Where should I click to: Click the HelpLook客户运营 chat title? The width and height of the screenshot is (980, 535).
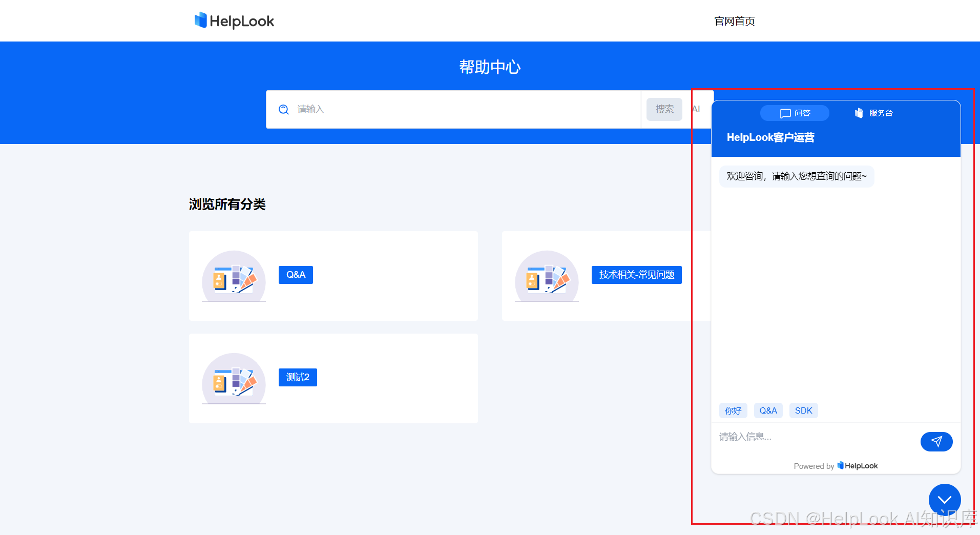770,137
